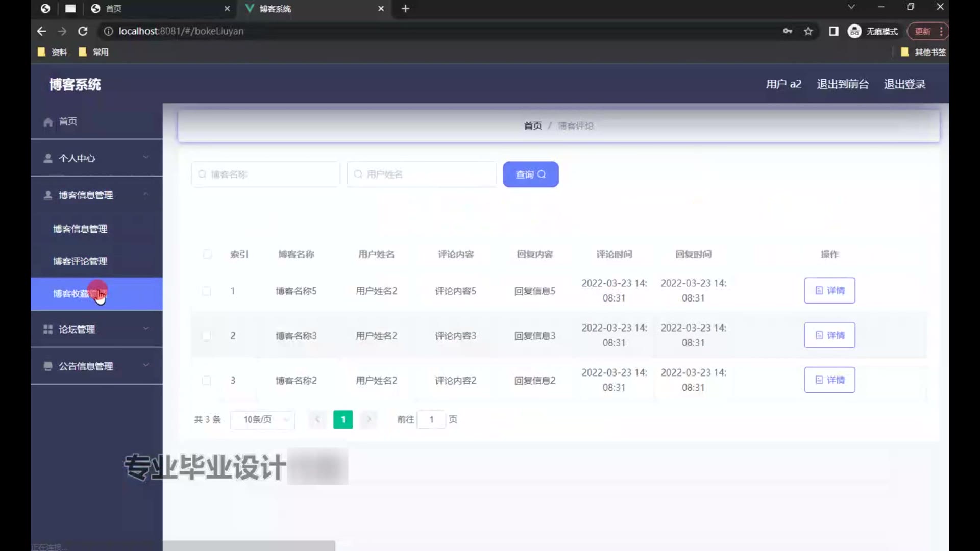Screen dimensions: 980x551
Task: Check the checkbox for row 博客名称5
Action: 207,291
